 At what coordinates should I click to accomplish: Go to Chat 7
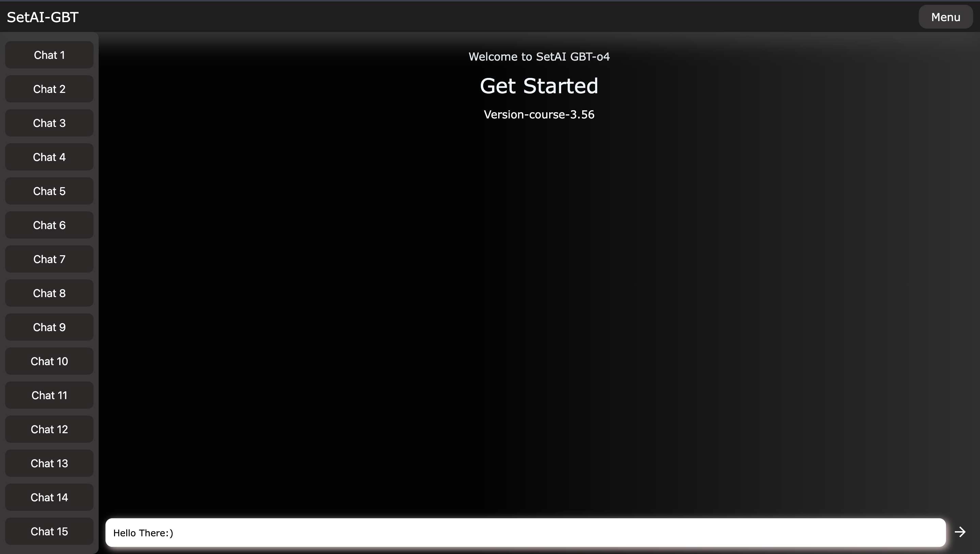click(49, 259)
